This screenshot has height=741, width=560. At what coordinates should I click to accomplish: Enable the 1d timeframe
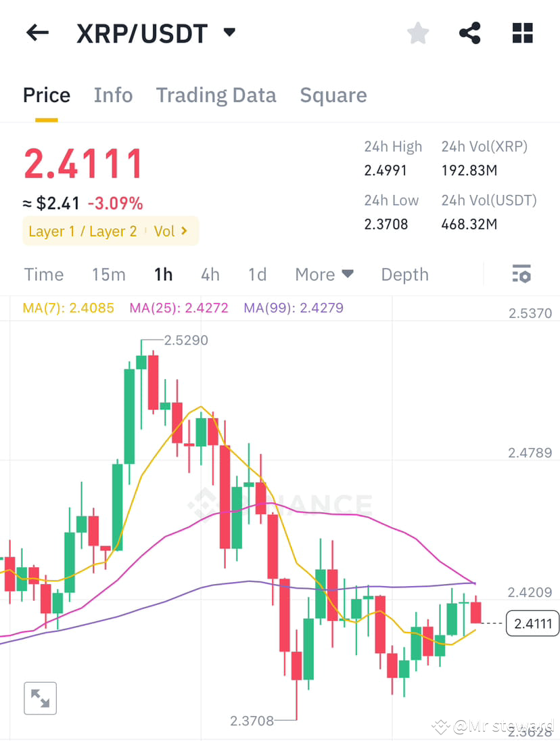click(257, 274)
